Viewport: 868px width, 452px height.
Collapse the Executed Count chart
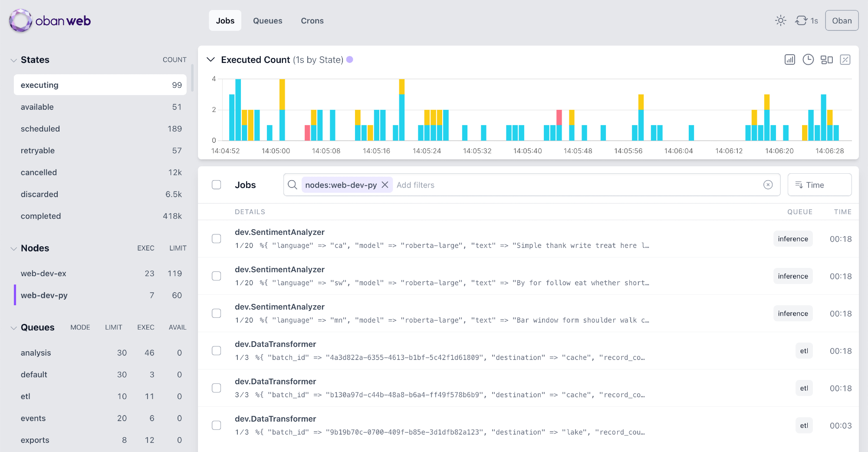tap(211, 60)
